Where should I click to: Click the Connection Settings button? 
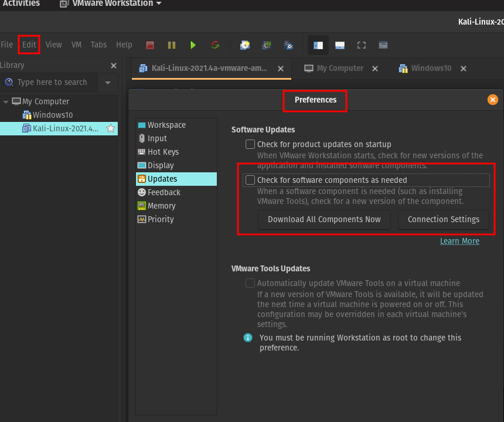pyautogui.click(x=444, y=220)
